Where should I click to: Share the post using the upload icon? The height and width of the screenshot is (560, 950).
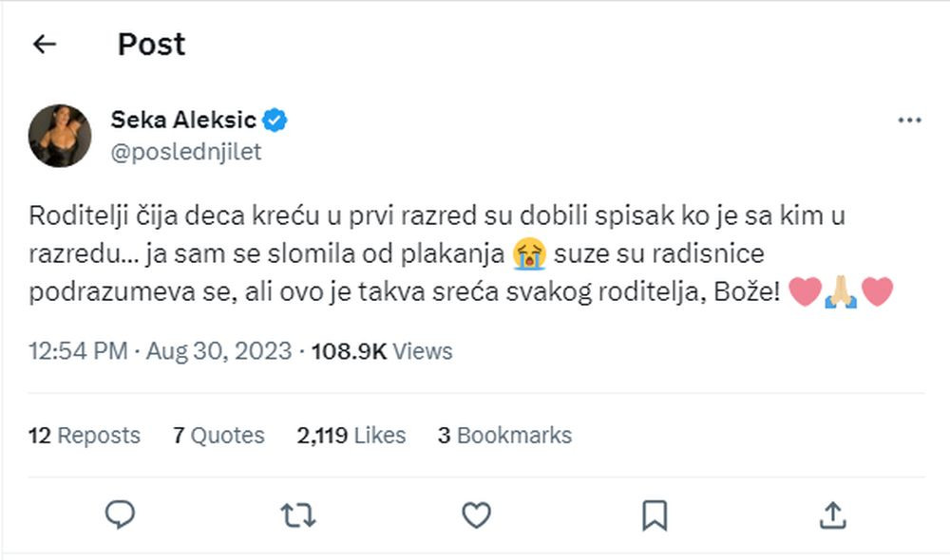pyautogui.click(x=832, y=515)
